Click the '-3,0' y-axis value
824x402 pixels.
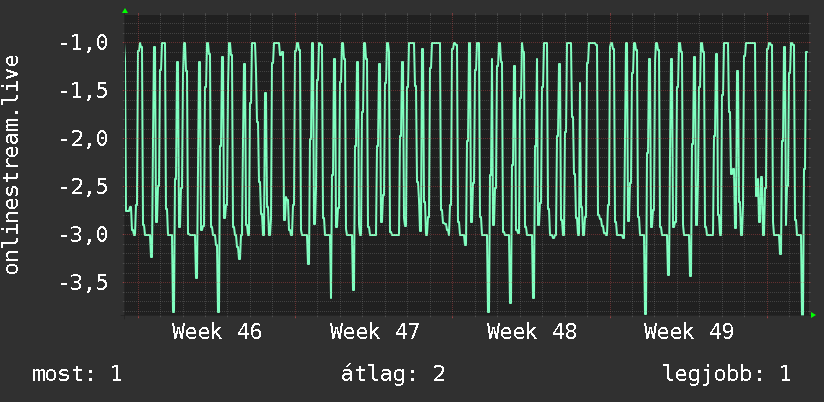point(84,235)
